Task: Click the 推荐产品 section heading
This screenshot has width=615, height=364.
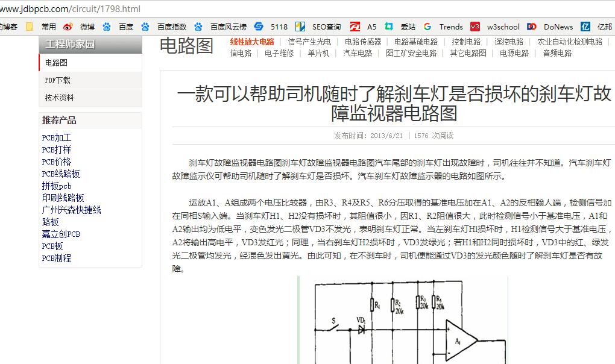Action: point(59,121)
